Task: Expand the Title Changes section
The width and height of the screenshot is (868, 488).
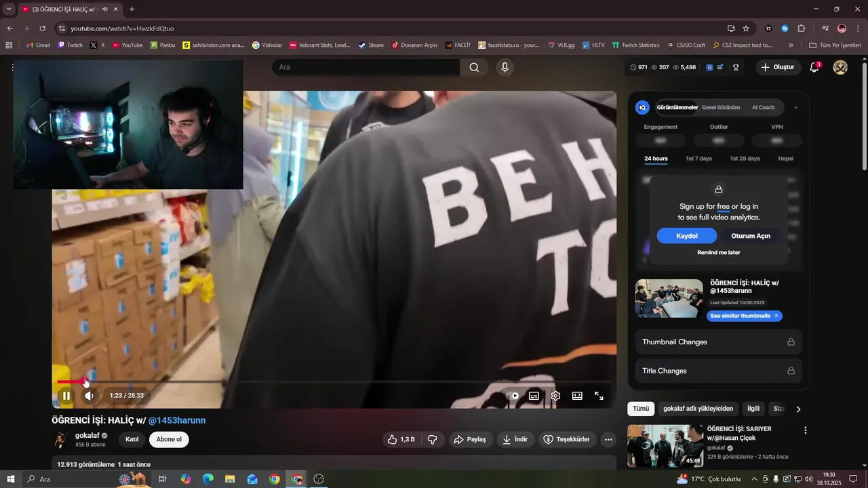Action: point(719,371)
